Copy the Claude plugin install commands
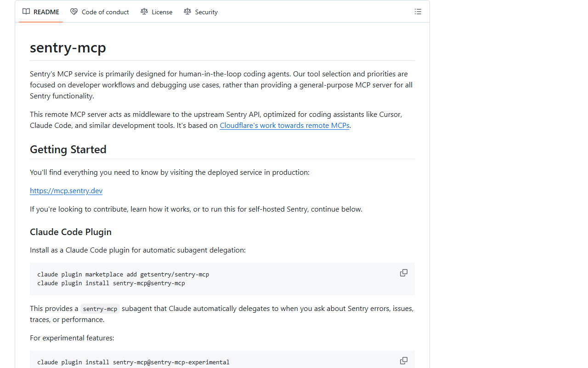Screen dimensions: 588x368 tap(403, 272)
